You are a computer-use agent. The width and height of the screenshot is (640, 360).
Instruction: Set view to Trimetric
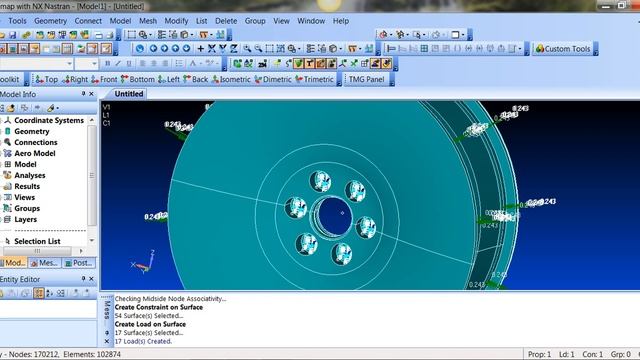point(314,79)
